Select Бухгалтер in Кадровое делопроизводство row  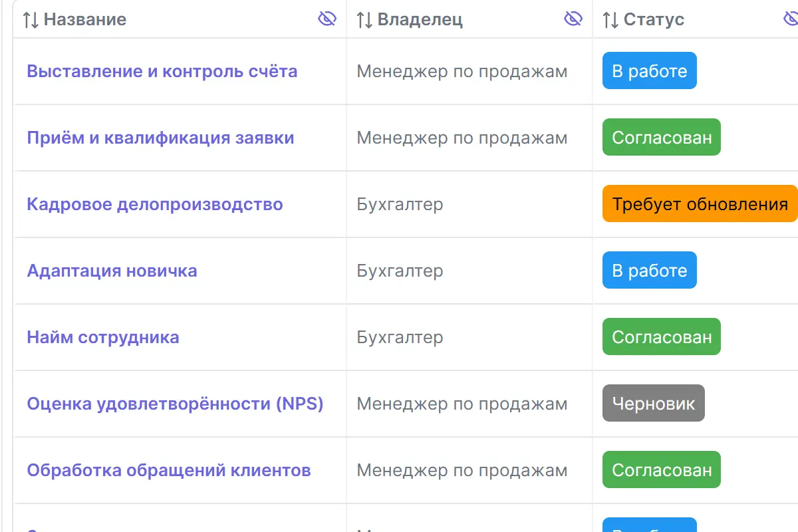(x=400, y=204)
